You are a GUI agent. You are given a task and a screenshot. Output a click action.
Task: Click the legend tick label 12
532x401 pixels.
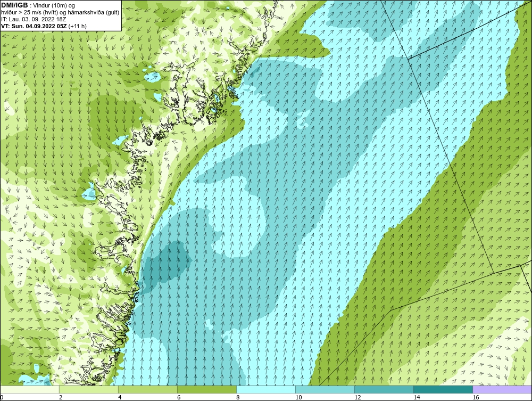click(358, 398)
